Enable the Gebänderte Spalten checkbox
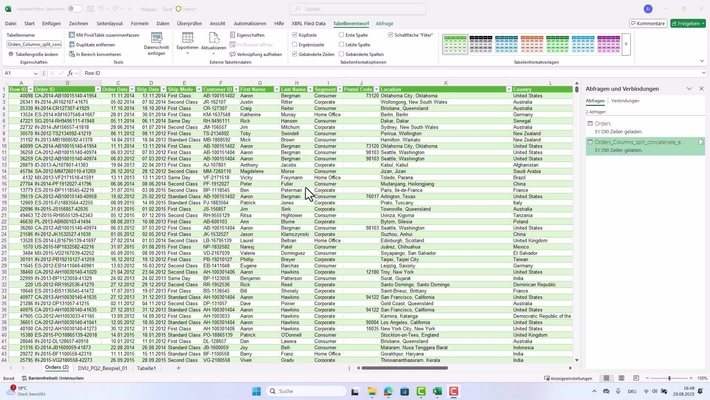This screenshot has width=710, height=400. pyautogui.click(x=341, y=54)
